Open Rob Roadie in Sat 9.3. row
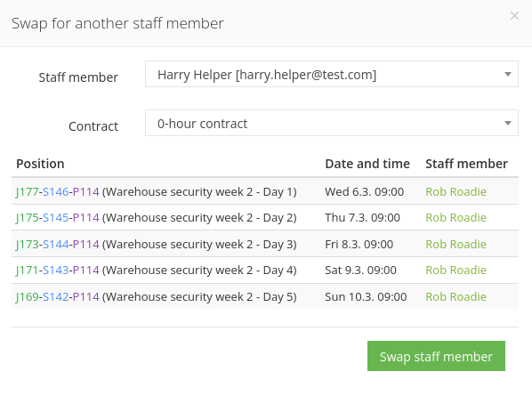 coord(456,271)
